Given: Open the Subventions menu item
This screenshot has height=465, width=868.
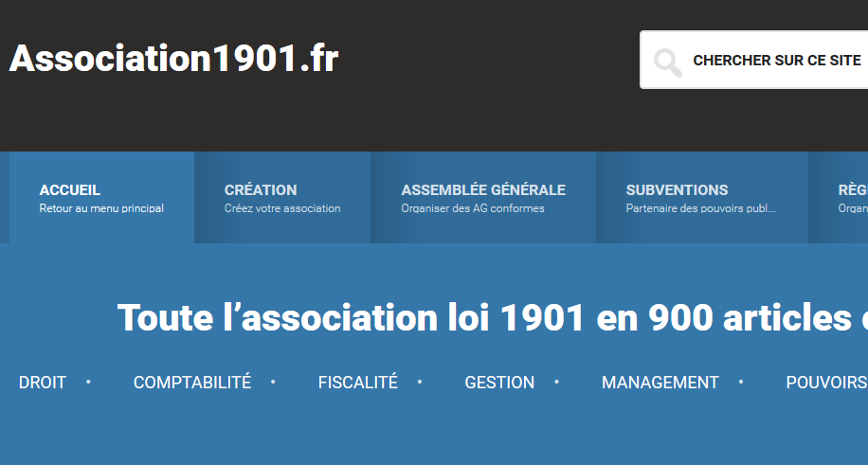Looking at the screenshot, I should tap(702, 198).
